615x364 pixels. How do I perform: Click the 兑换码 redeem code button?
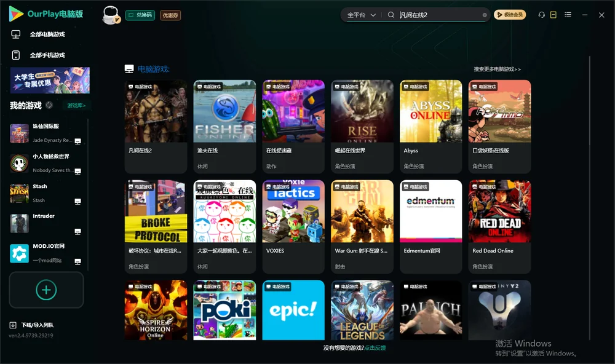click(140, 15)
